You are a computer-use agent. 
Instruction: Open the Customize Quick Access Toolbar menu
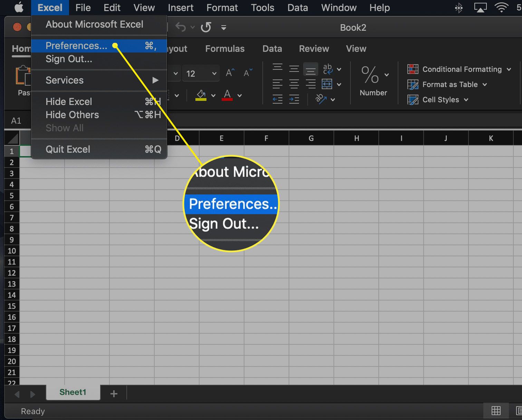(224, 27)
